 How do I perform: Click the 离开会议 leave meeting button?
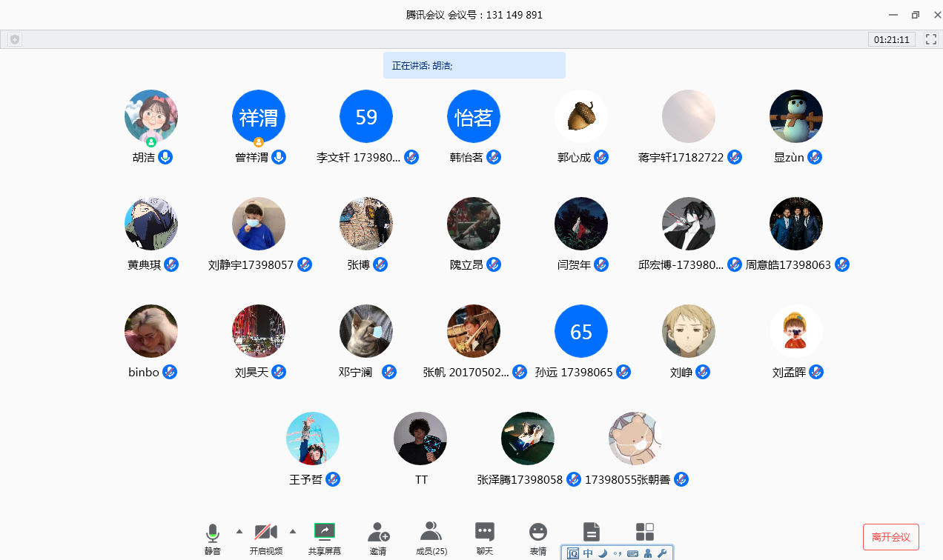[x=890, y=537]
